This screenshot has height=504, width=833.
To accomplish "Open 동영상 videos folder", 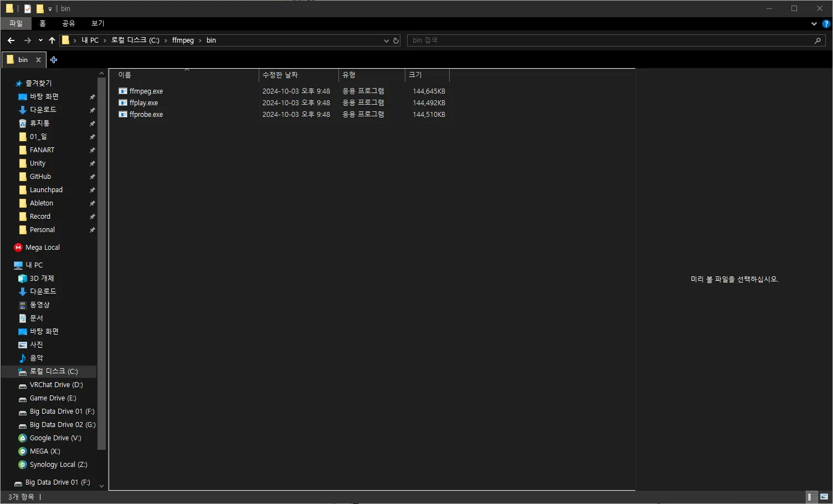I will point(39,305).
